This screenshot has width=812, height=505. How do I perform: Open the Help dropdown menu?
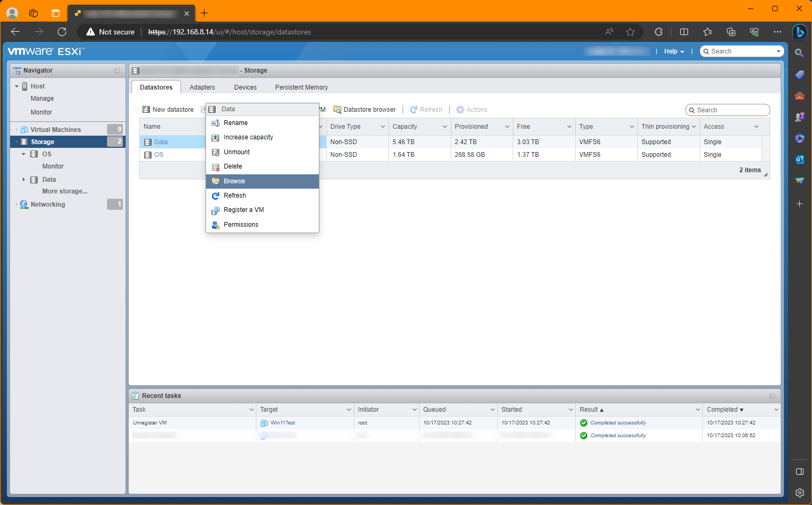tap(673, 51)
